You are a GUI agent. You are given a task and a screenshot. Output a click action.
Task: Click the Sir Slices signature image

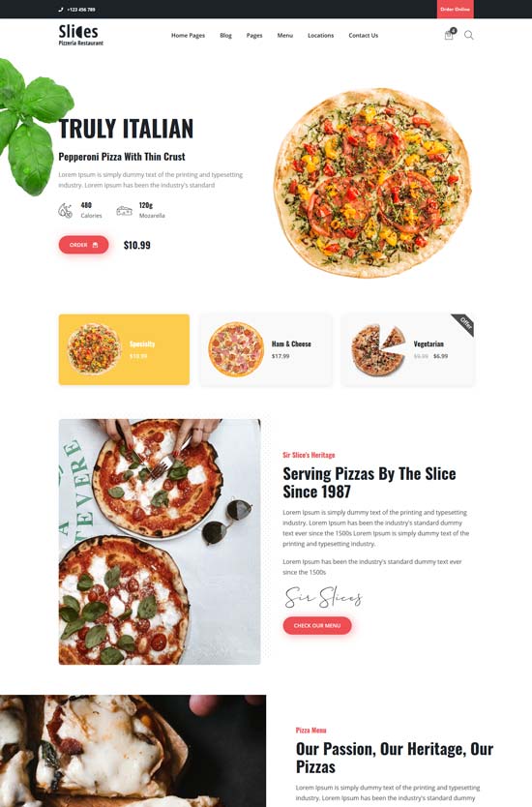click(323, 597)
